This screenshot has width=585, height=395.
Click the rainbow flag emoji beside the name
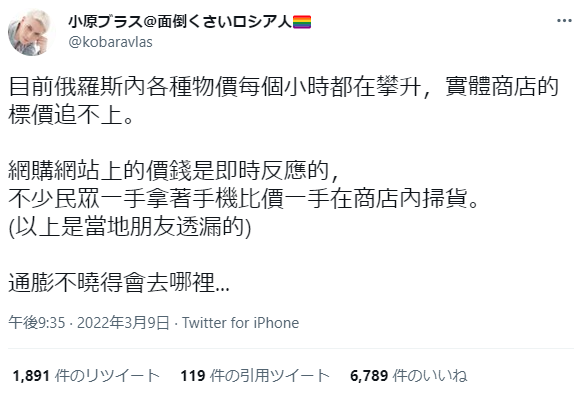(302, 22)
